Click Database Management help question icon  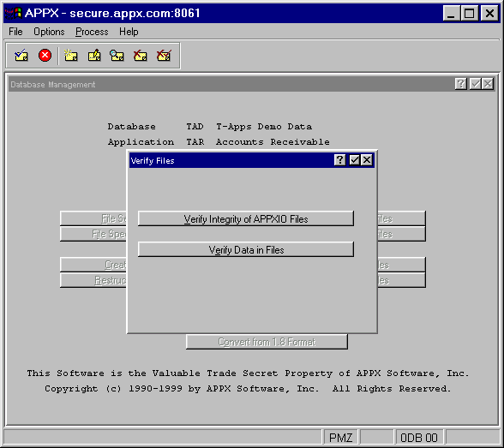(x=460, y=84)
